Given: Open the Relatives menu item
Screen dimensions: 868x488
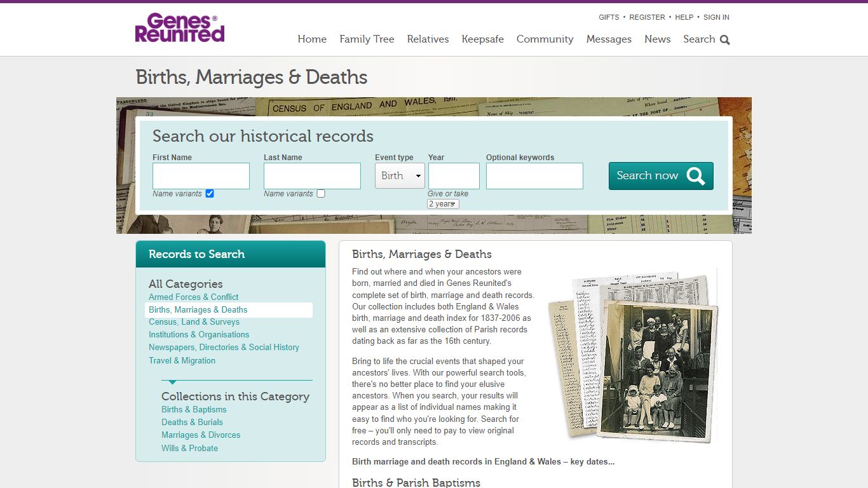Looking at the screenshot, I should [428, 39].
